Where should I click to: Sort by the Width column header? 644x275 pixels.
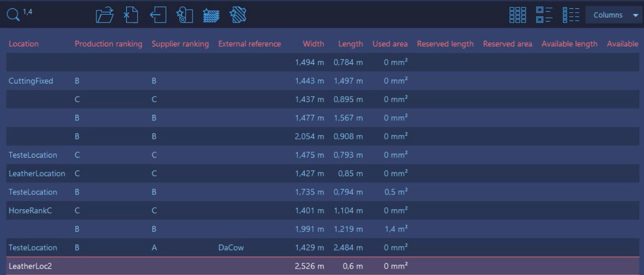point(313,44)
